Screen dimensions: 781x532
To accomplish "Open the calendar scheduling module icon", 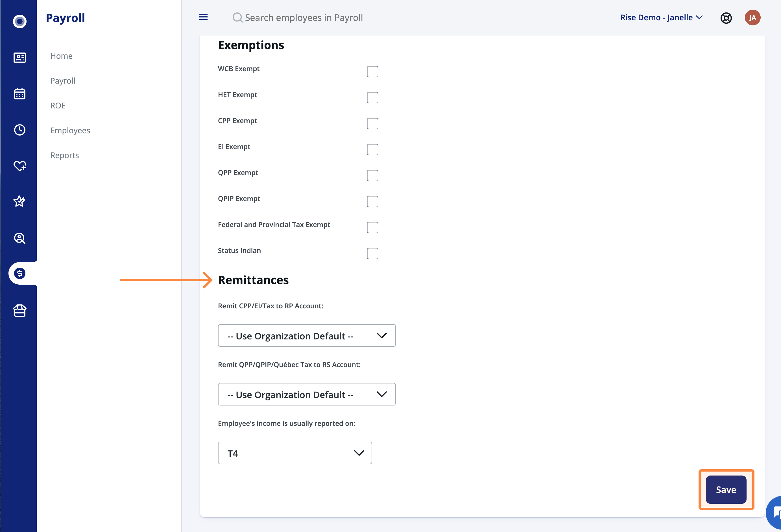I will (x=20, y=94).
